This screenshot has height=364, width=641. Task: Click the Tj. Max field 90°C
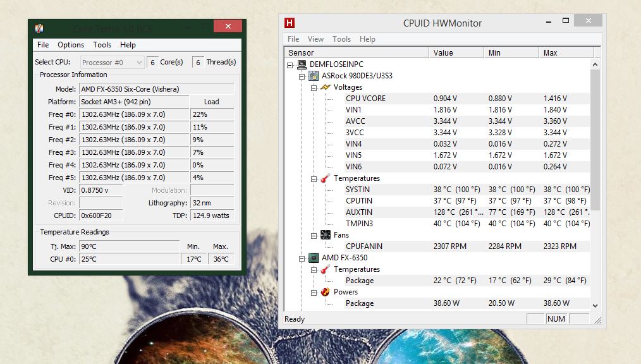tap(129, 246)
